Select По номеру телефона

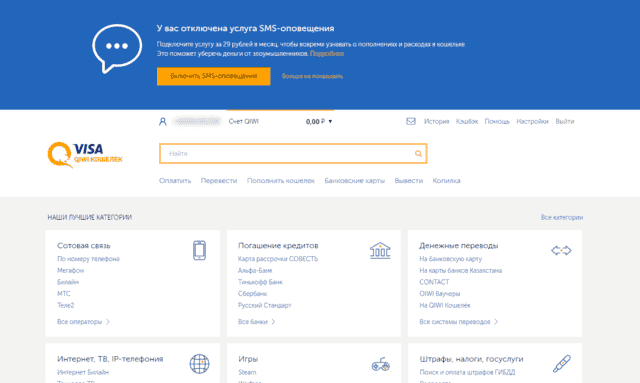pyautogui.click(x=88, y=259)
